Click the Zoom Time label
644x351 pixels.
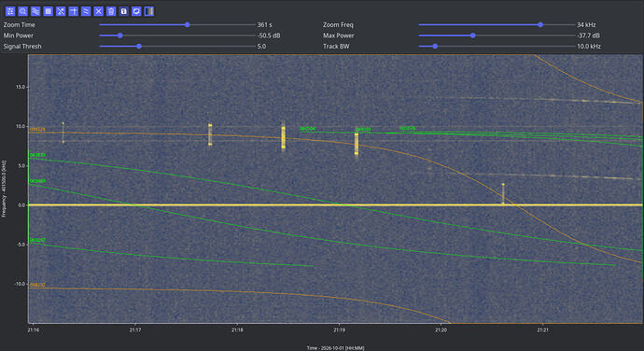click(x=20, y=24)
